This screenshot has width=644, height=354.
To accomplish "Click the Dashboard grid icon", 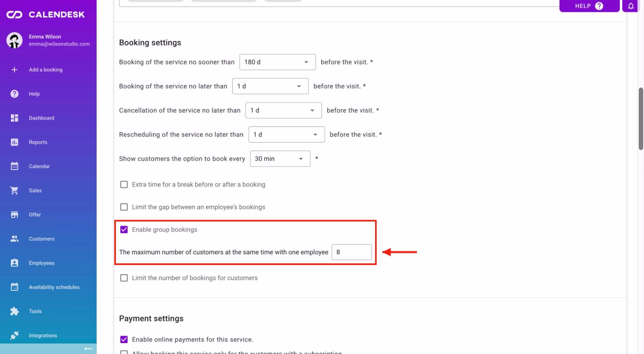I will click(14, 118).
